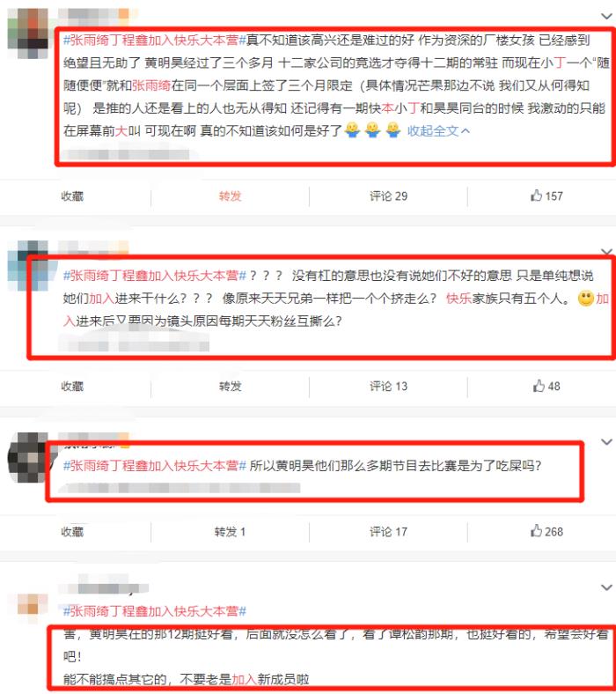
Task: Open the first poster's avatar
Action: (28, 33)
